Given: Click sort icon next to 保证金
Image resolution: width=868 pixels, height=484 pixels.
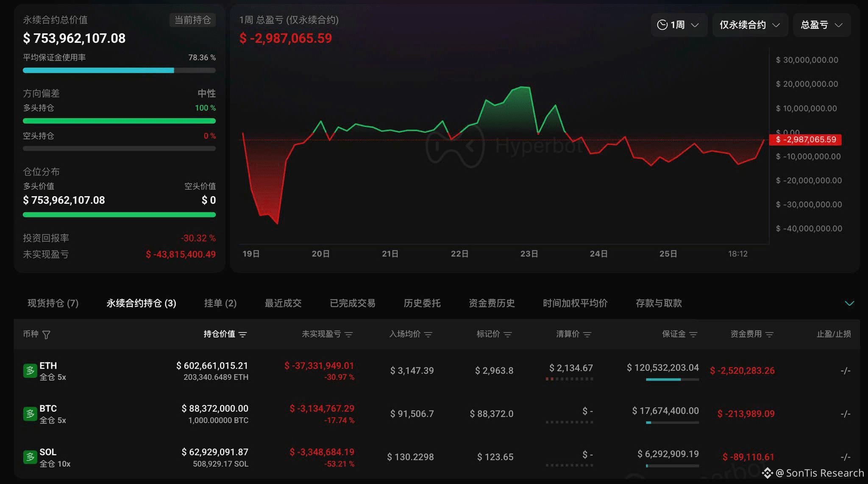Looking at the screenshot, I should click(693, 335).
